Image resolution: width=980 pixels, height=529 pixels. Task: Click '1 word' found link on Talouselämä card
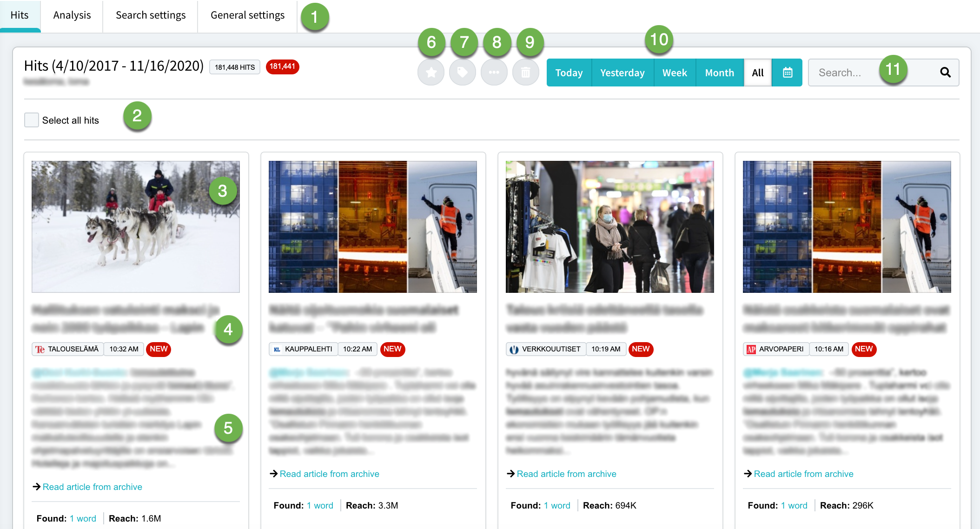[x=83, y=518]
